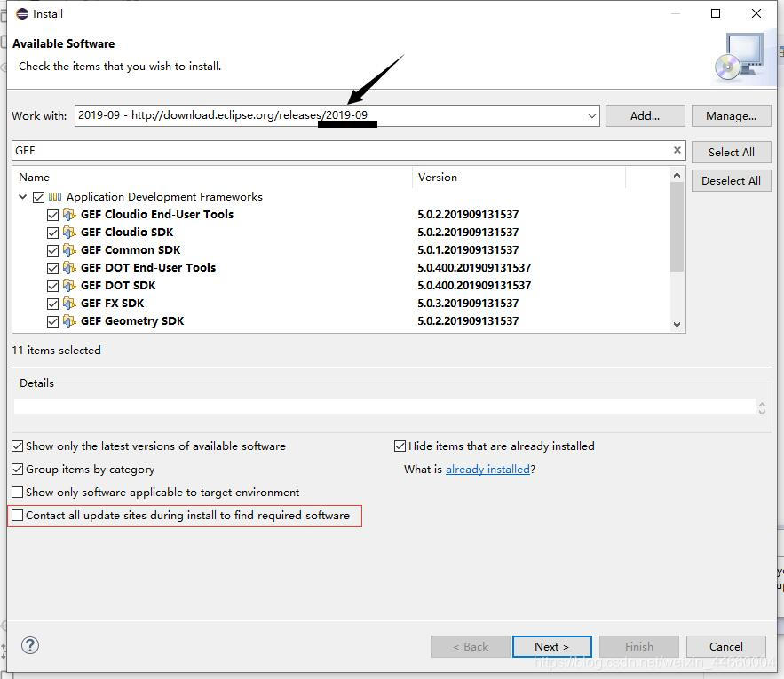Uncheck GEF Cloudio End-User Tools
This screenshot has height=679, width=784.
52,214
